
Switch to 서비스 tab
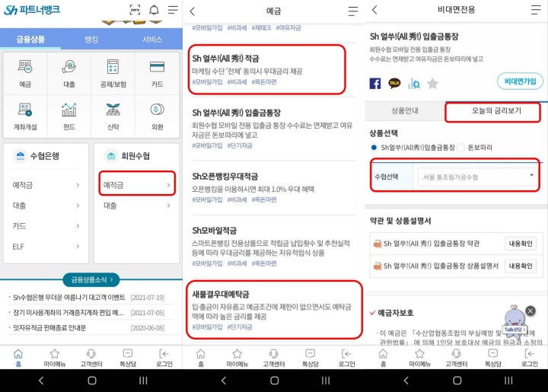[152, 39]
